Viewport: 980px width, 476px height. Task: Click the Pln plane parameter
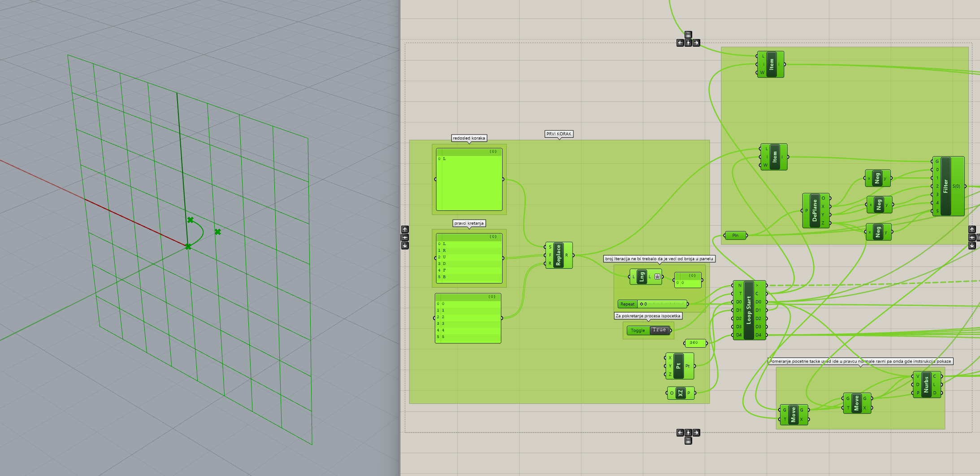click(735, 236)
